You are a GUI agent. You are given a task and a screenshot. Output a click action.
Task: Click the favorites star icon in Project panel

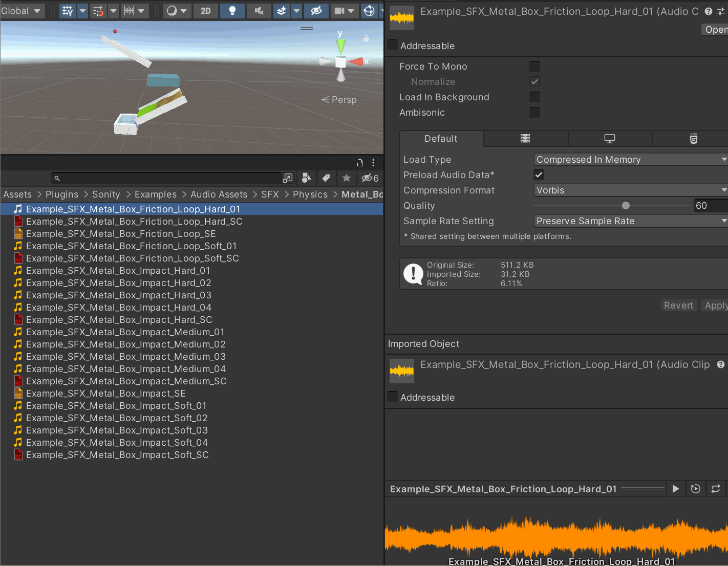(347, 178)
